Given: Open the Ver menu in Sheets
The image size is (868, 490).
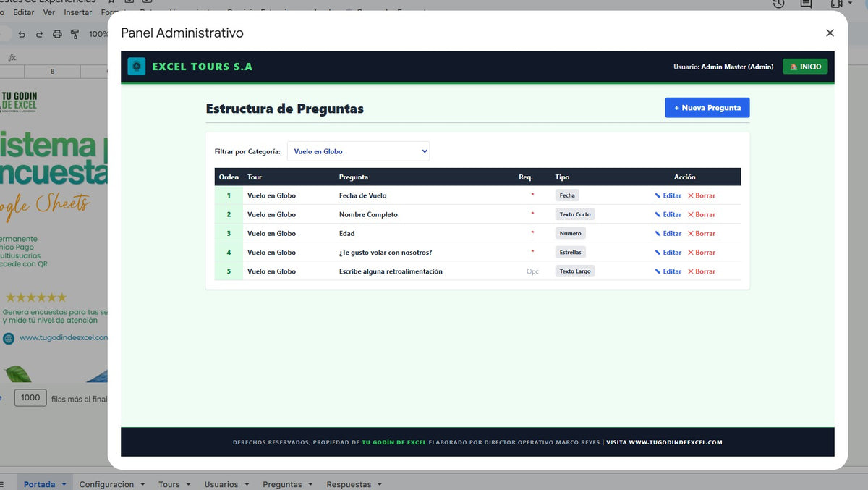Looking at the screenshot, I should pyautogui.click(x=49, y=12).
